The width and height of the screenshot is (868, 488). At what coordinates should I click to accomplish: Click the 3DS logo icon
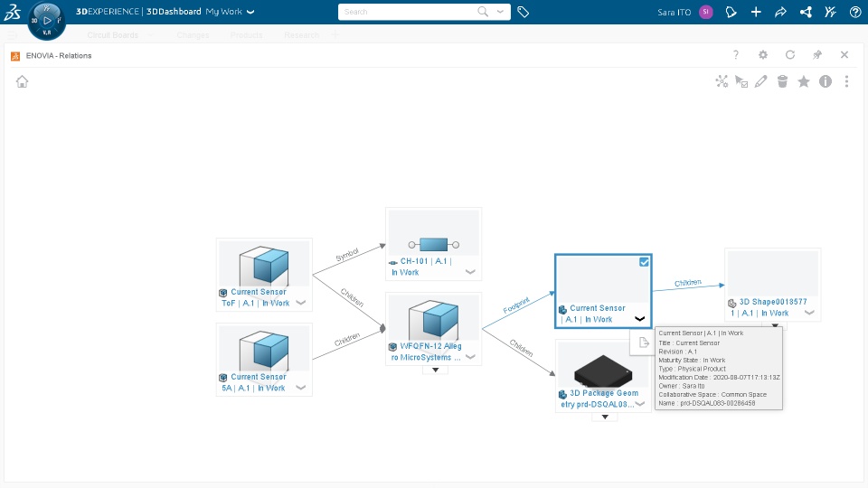coord(12,12)
